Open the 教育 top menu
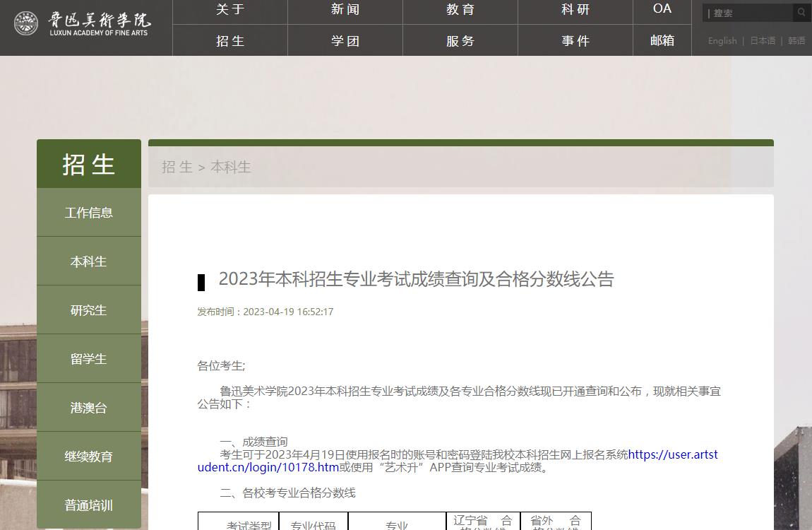 [460, 10]
